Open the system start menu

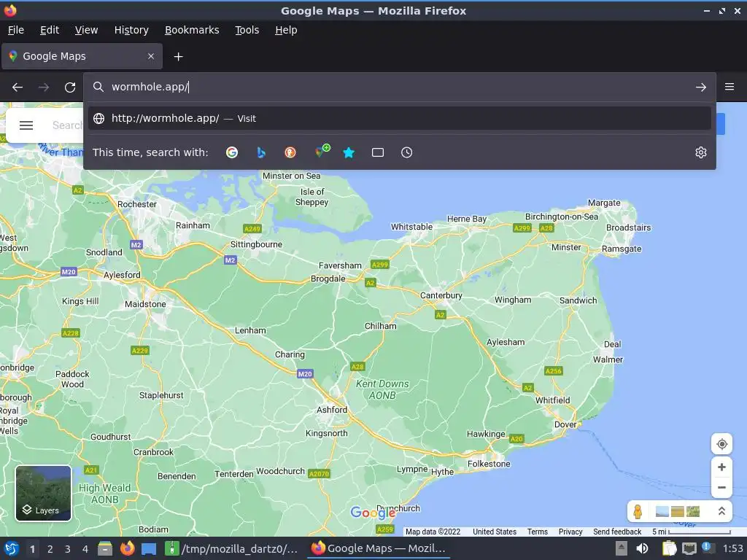click(x=11, y=548)
